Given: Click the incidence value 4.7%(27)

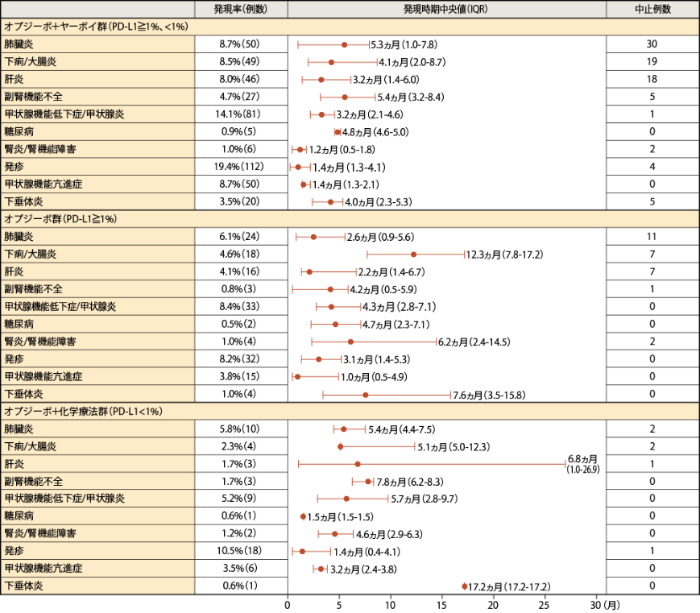Looking at the screenshot, I should click(240, 97).
